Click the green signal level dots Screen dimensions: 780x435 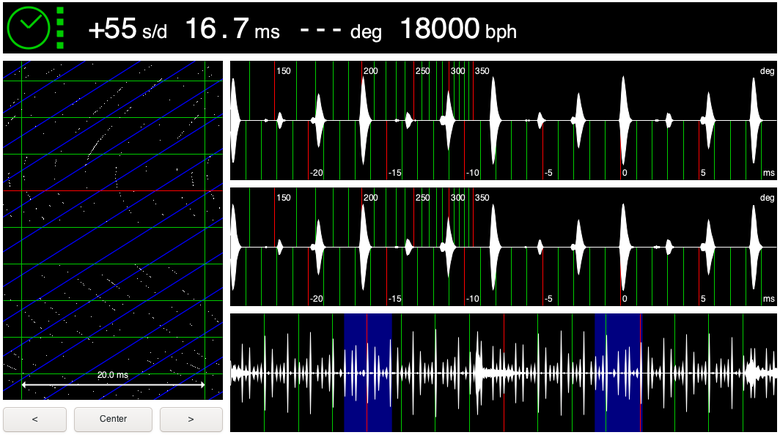tap(60, 28)
